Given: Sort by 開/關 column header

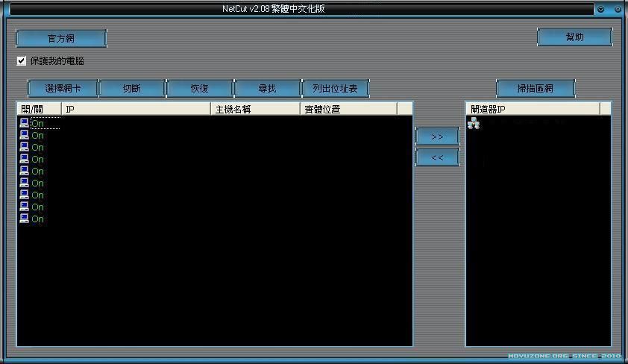Looking at the screenshot, I should tap(40, 109).
